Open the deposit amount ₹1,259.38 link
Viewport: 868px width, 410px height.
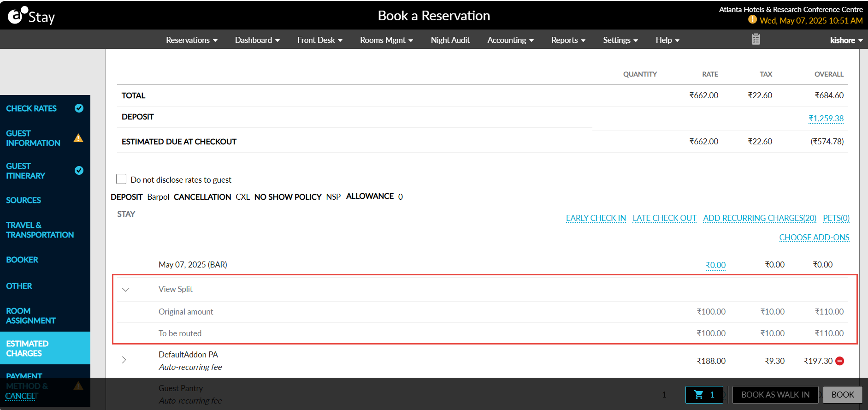tap(826, 118)
